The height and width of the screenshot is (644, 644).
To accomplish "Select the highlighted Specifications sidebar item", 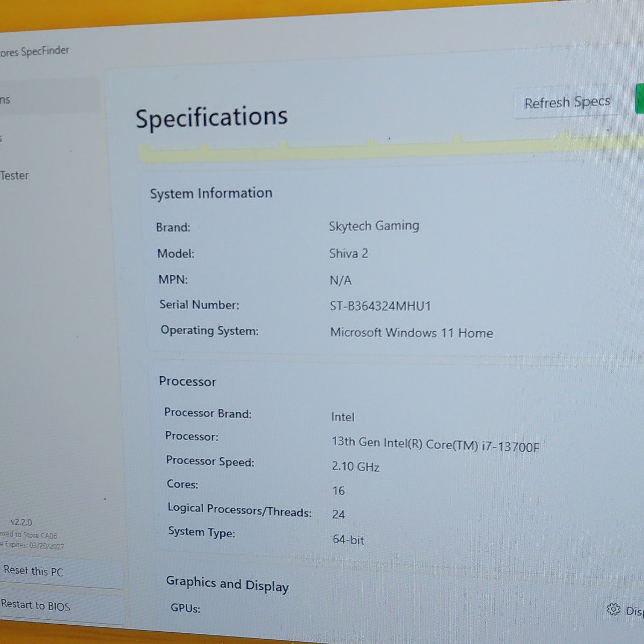I will click(x=49, y=99).
